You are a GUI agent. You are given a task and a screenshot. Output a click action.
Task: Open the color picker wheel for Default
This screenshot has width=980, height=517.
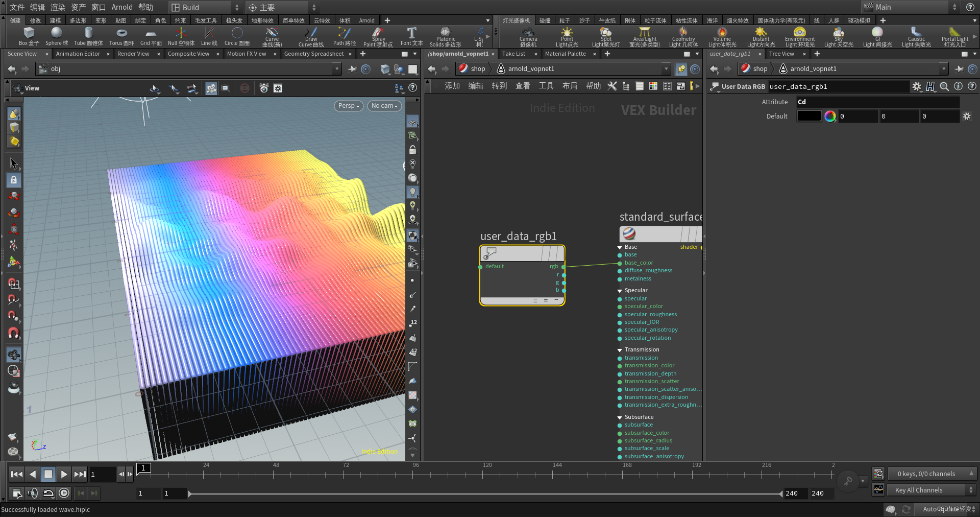click(830, 116)
